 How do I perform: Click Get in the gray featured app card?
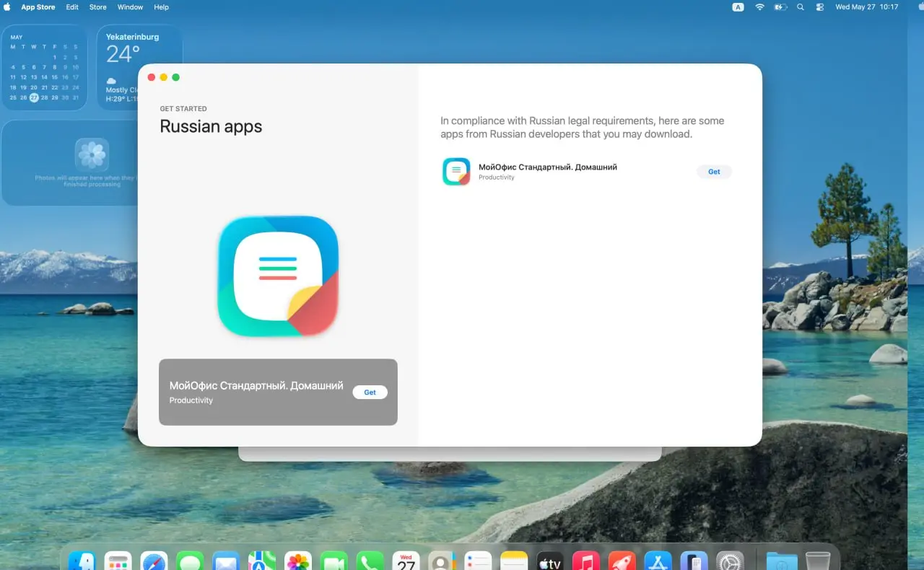click(370, 393)
